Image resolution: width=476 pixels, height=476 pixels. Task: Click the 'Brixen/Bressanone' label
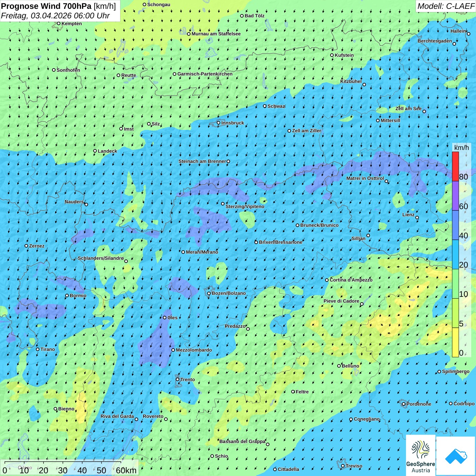point(280,242)
